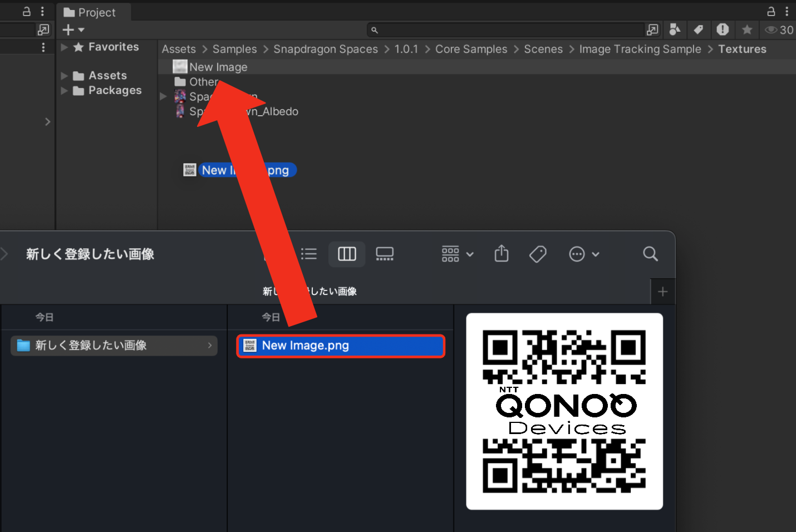Go to Image Tracking Sample breadcrumb
This screenshot has width=796, height=532.
coord(640,49)
